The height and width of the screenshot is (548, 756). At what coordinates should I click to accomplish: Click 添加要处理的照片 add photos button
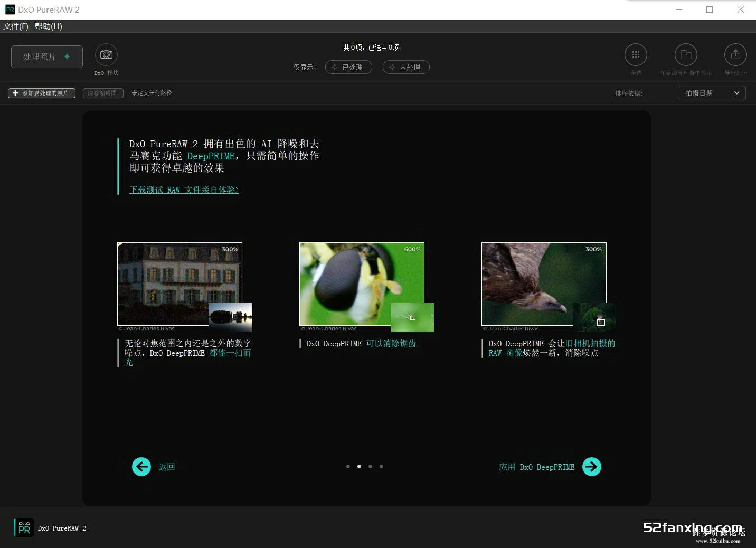click(42, 93)
